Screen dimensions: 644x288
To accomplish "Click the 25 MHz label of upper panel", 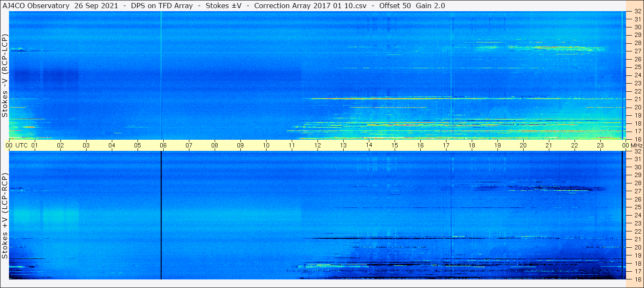I will pyautogui.click(x=637, y=67).
